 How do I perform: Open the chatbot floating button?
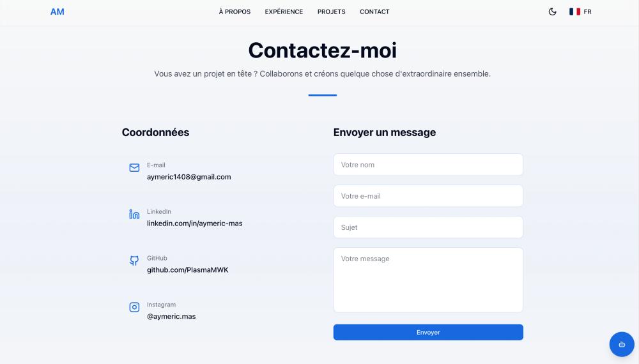pyautogui.click(x=622, y=344)
